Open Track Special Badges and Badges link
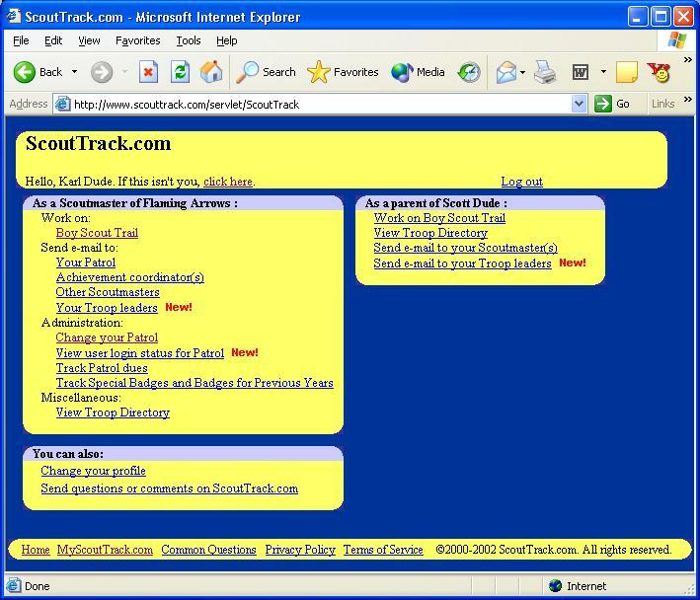Viewport: 700px width, 600px height. [194, 383]
